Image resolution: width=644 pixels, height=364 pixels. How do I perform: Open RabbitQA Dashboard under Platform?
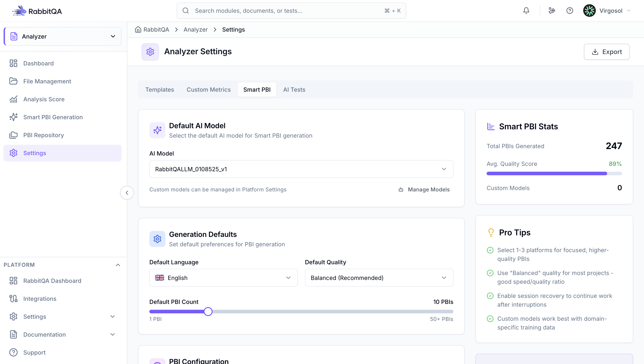[x=63, y=281]
